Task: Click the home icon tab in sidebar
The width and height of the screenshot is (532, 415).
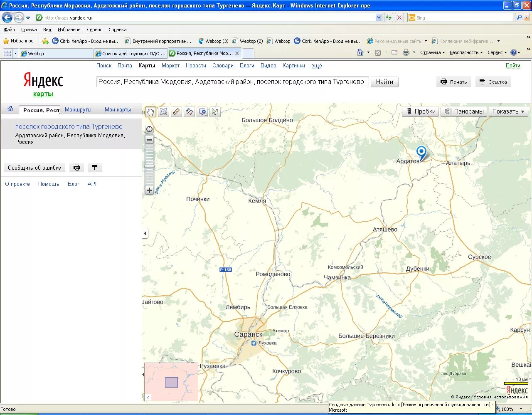Action: (10, 109)
